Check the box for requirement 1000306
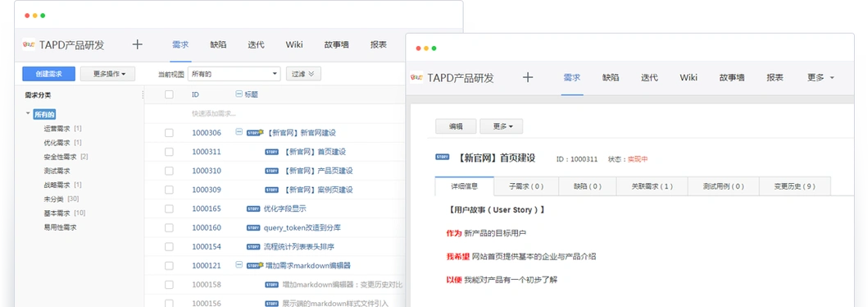Viewport: 868px width, 307px height. coord(169,133)
